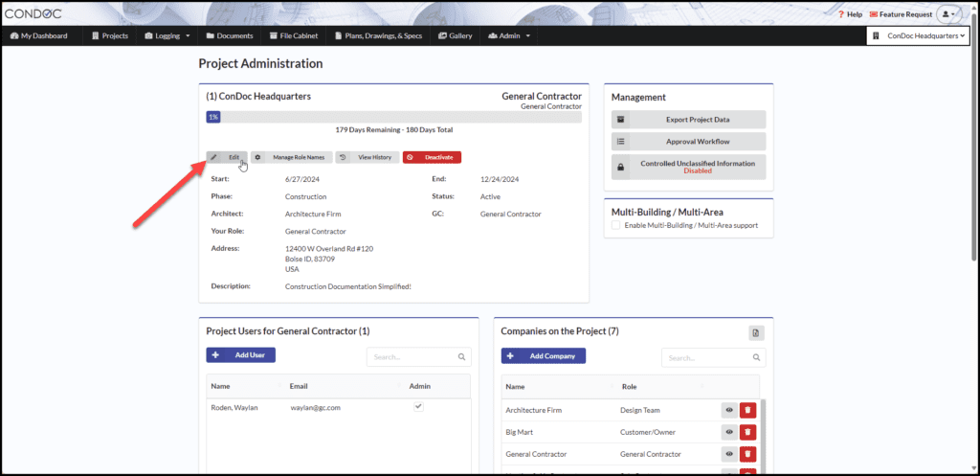Click the Gallery images icon
The width and height of the screenshot is (980, 476).
(x=442, y=35)
